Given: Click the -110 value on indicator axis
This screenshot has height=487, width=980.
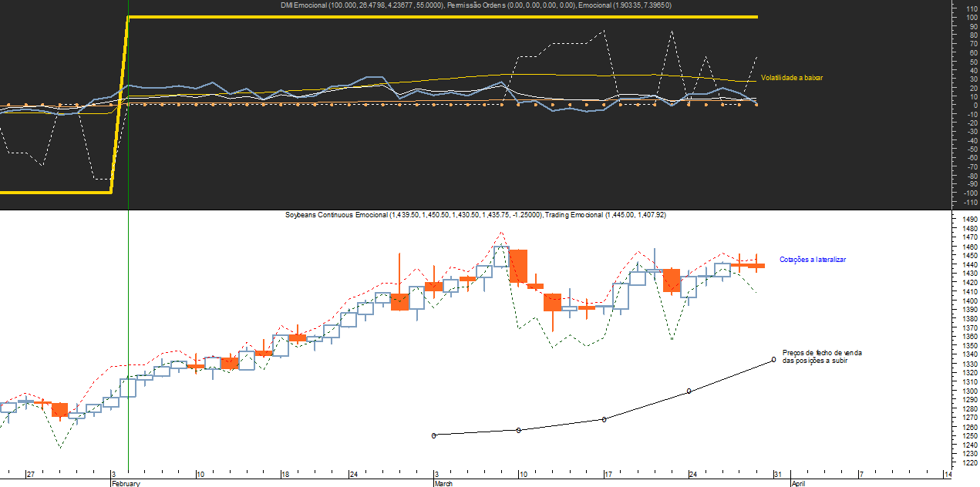Looking at the screenshot, I should 968,202.
